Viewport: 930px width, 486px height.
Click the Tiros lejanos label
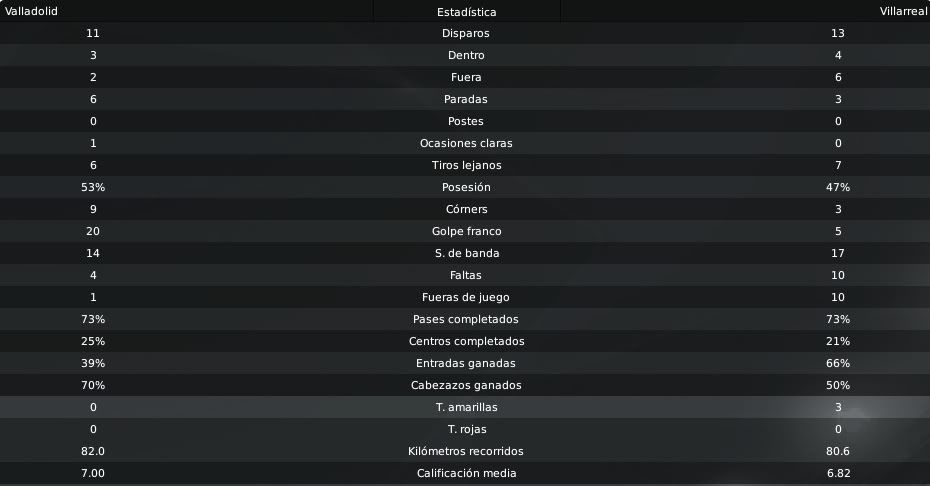click(x=466, y=165)
